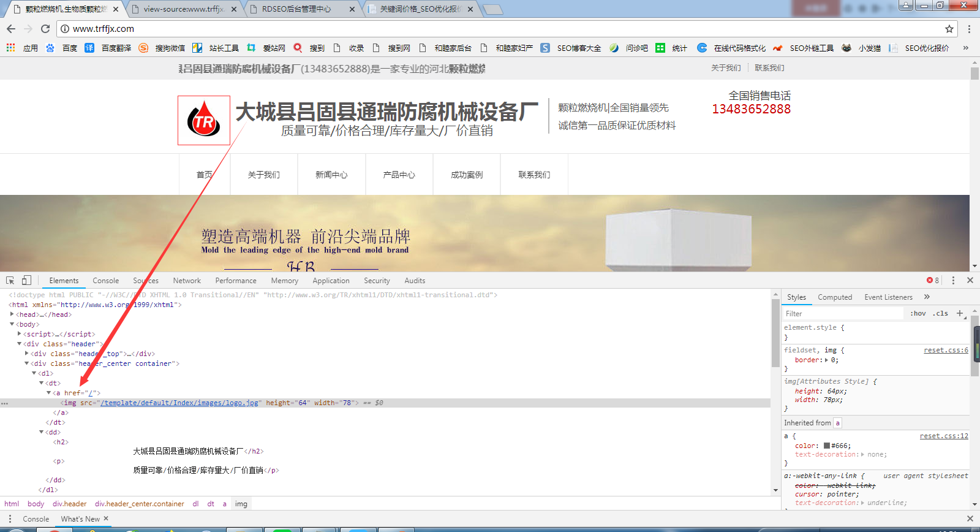Open the DevTools three-dot customize menu
980x532 pixels.
click(953, 280)
